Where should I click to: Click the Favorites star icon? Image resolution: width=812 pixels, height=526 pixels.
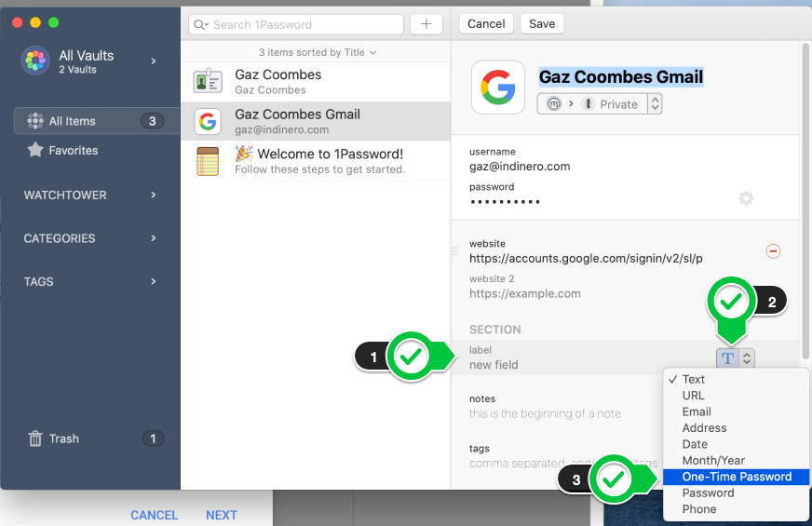35,150
